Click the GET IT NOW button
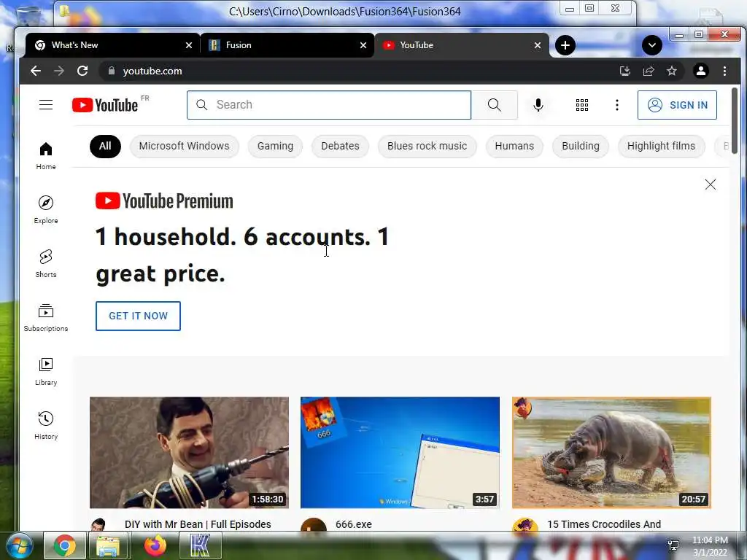 click(138, 316)
